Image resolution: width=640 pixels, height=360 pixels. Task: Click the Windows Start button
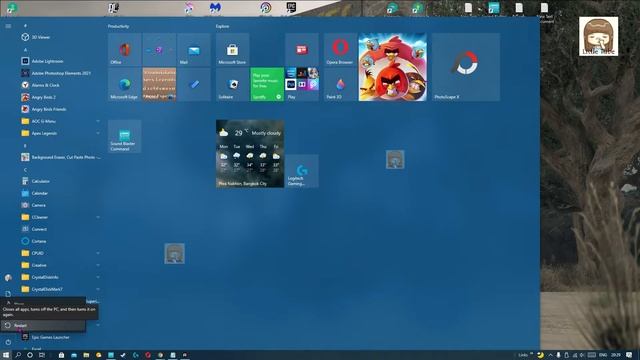[x=6, y=355]
